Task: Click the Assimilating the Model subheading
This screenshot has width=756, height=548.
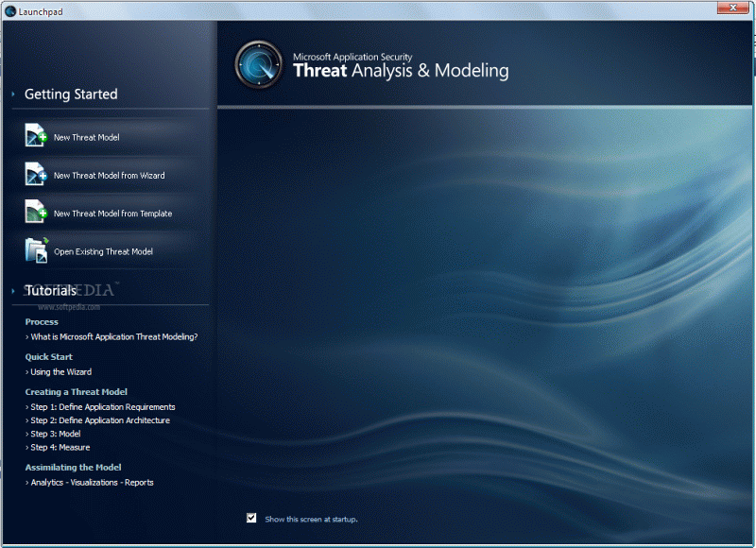Action: point(73,468)
